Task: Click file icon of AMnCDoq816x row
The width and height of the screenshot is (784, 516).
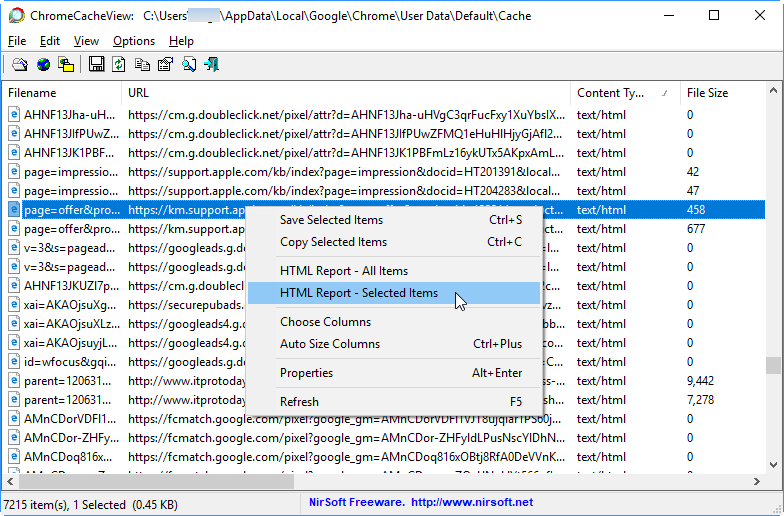Action: click(14, 457)
